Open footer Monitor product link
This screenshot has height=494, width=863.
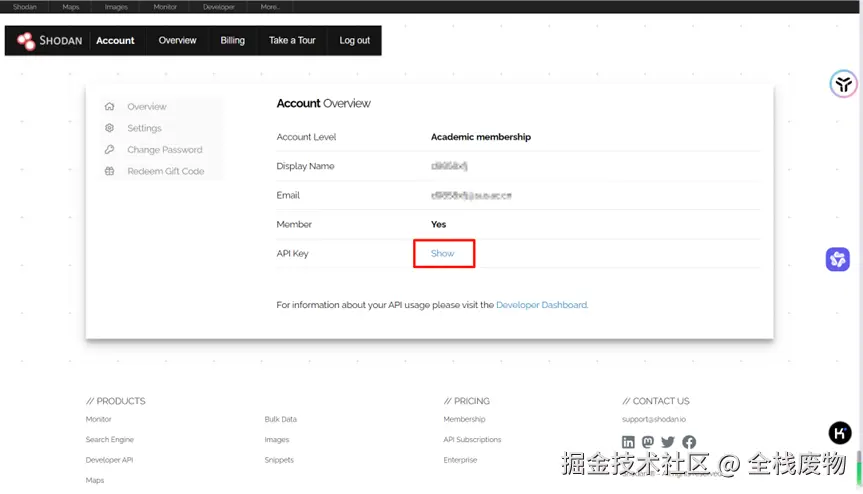tap(99, 419)
